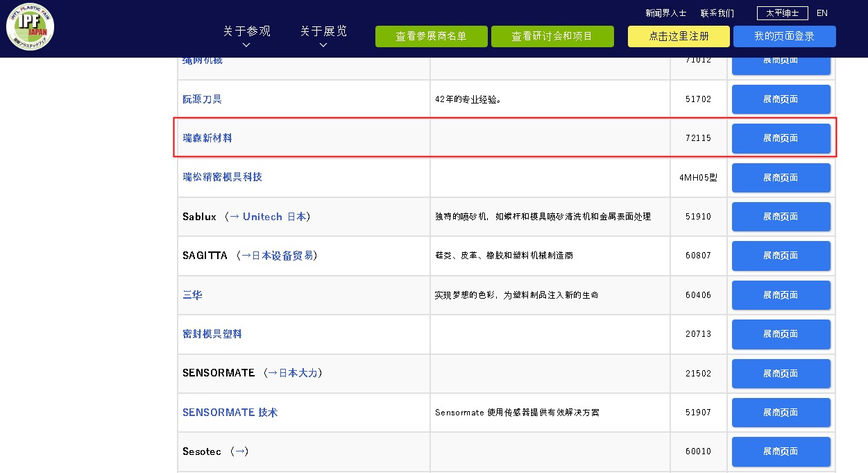Open the 新闻界人士 press link
868x473 pixels.
click(x=665, y=13)
